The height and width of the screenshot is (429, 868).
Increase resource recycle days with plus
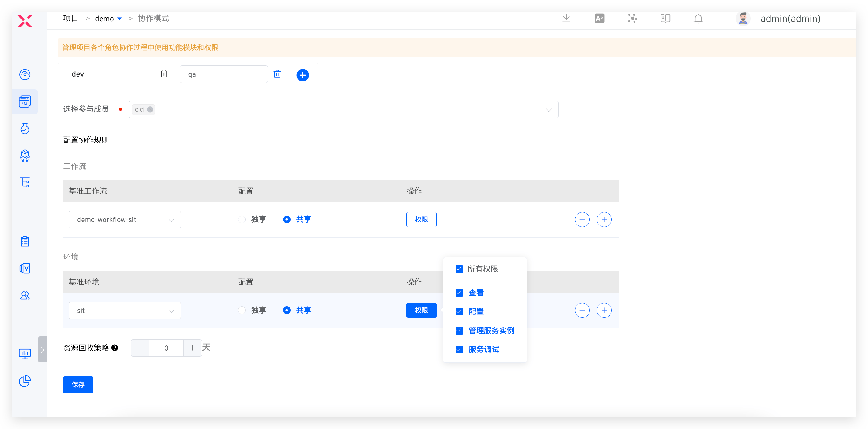193,348
